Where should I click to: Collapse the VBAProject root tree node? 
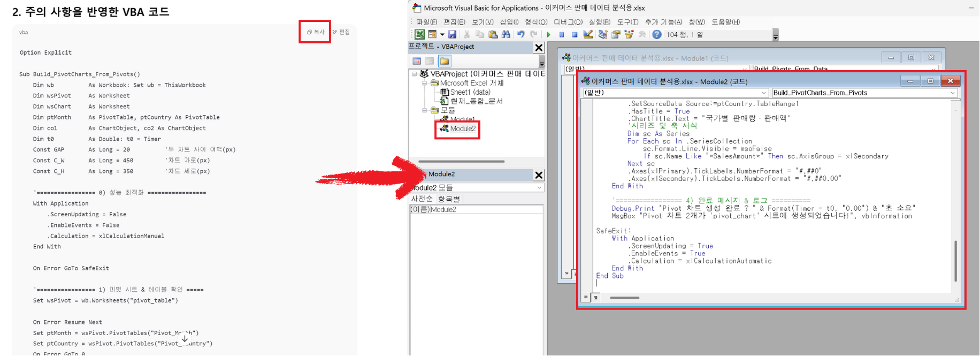tap(415, 74)
